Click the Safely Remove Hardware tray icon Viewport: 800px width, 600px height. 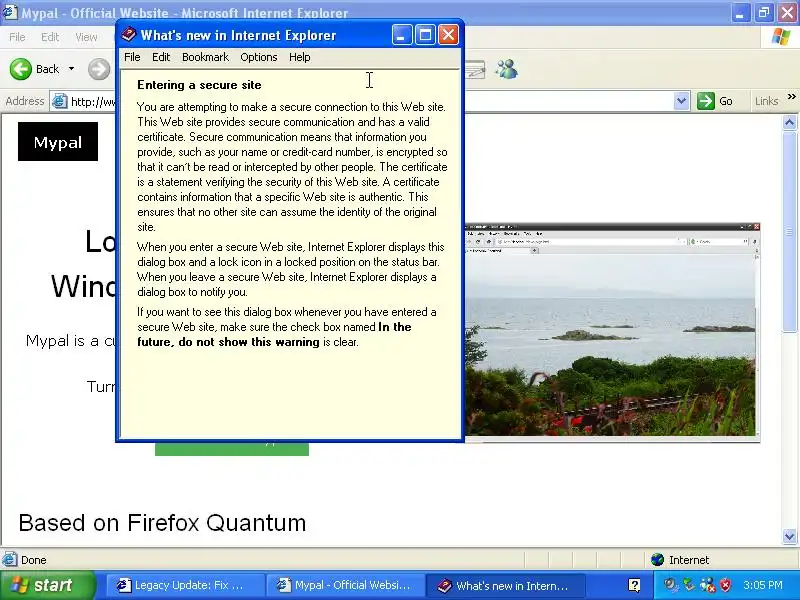click(689, 585)
